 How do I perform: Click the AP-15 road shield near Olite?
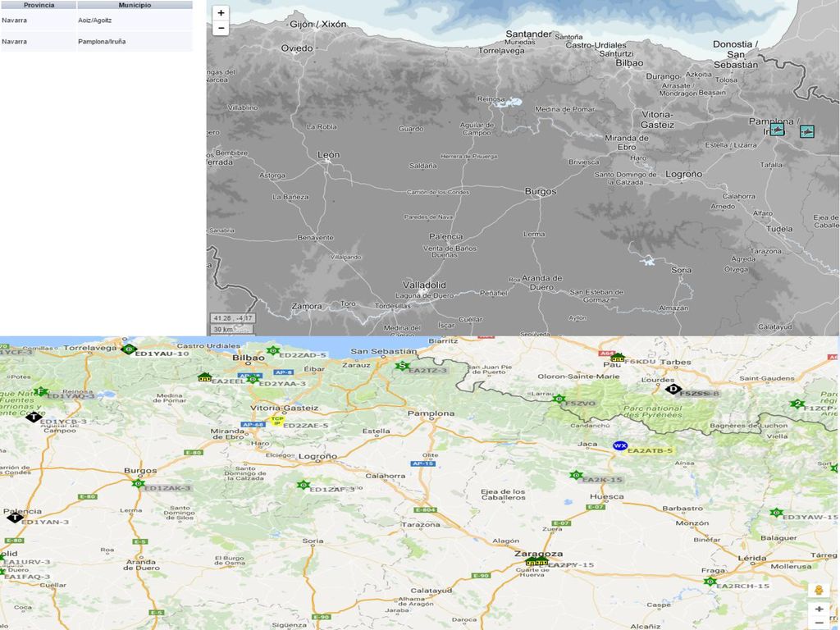click(422, 463)
